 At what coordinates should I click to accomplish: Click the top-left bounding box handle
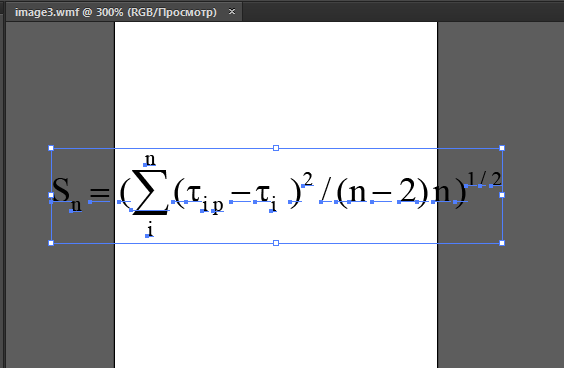[x=51, y=148]
